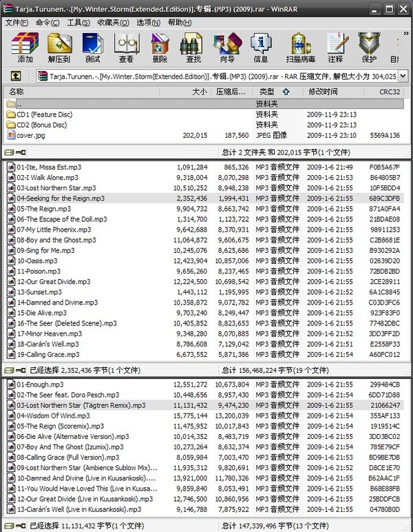Screen dimensions: 413x532
Task: Select the 02-I Walk Alone.mp3 file icon
Action: 11,177
